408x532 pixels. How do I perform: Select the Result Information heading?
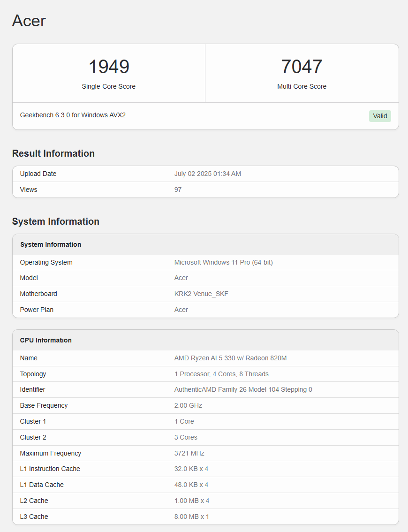[x=53, y=153]
